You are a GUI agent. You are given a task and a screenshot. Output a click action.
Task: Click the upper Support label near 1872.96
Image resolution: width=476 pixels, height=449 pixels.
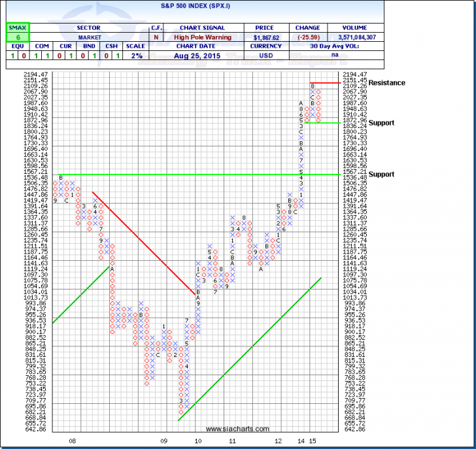(x=381, y=122)
